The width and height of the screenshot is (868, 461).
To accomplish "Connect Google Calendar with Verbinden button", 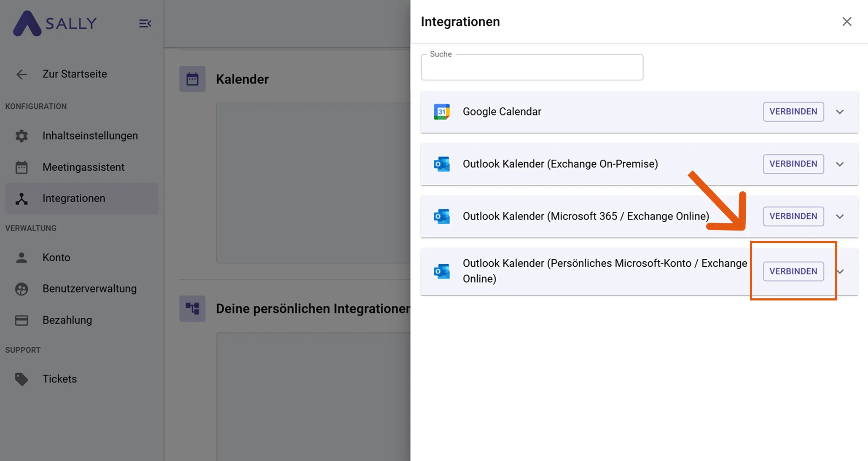I will coord(793,112).
